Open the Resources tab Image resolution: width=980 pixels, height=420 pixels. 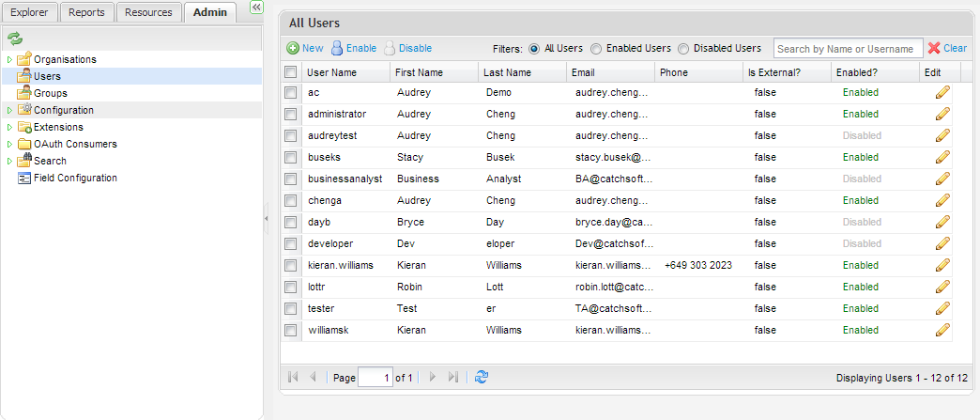[x=148, y=12]
